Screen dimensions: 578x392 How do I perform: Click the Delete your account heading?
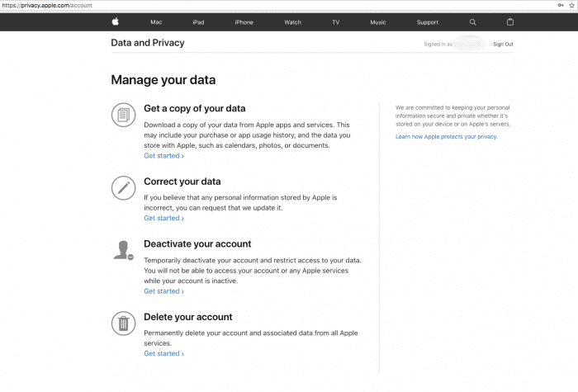[188, 317]
